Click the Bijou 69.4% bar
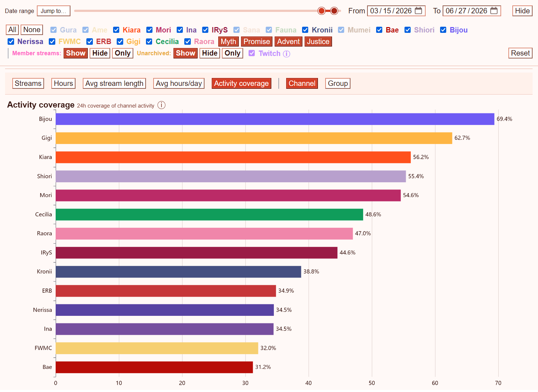The image size is (538, 392). pyautogui.click(x=275, y=119)
